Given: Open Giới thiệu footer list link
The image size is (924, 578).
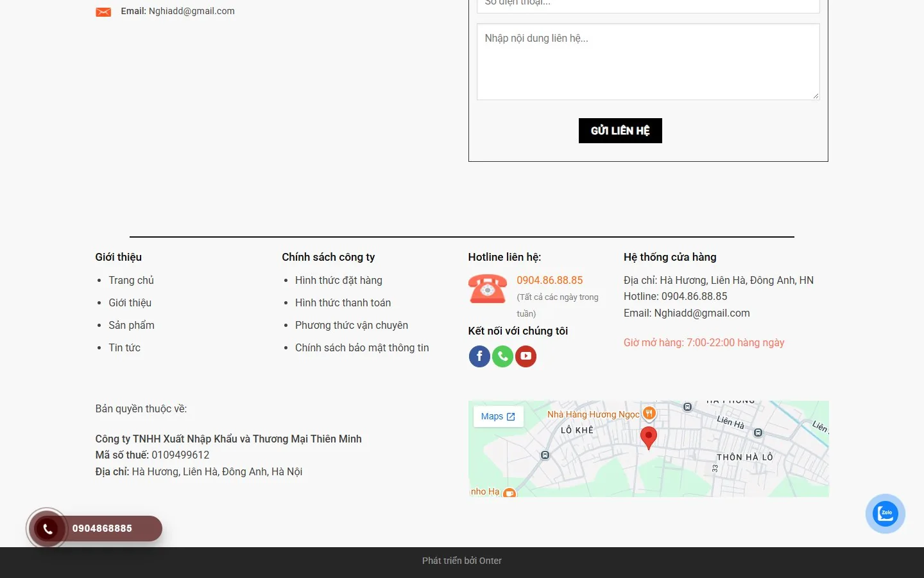Looking at the screenshot, I should point(130,302).
